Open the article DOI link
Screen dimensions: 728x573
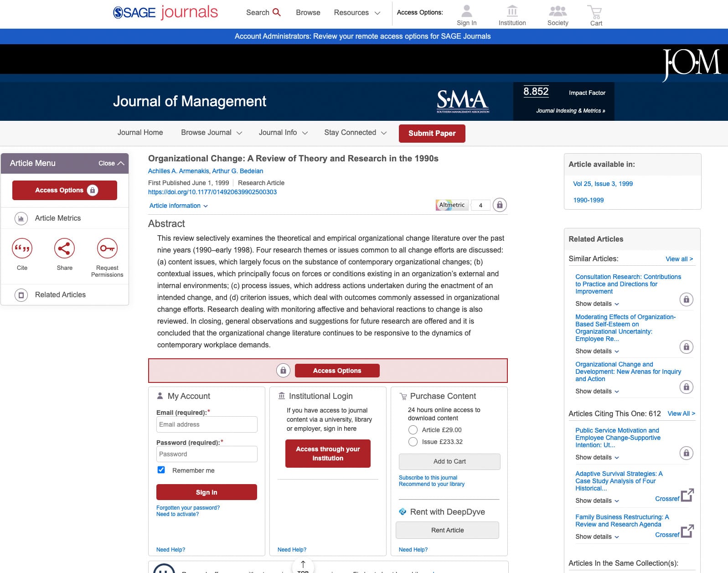click(x=212, y=192)
